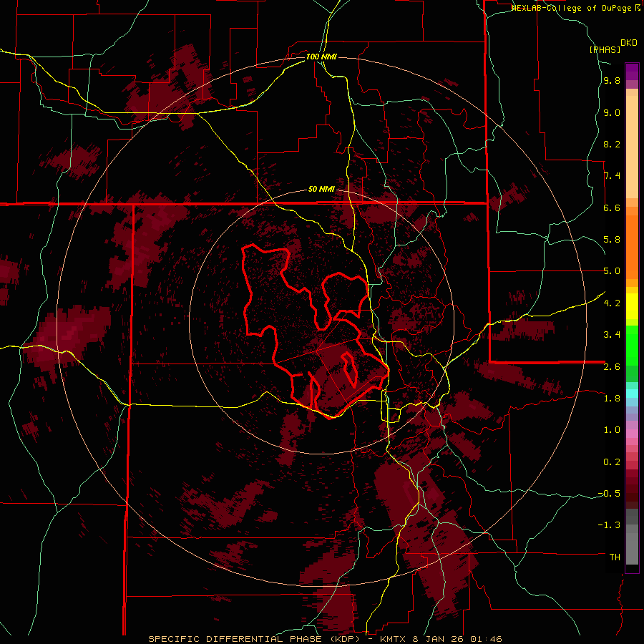The image size is (644, 644).
Task: Click the 1.8 scale value
Action: click(x=612, y=399)
